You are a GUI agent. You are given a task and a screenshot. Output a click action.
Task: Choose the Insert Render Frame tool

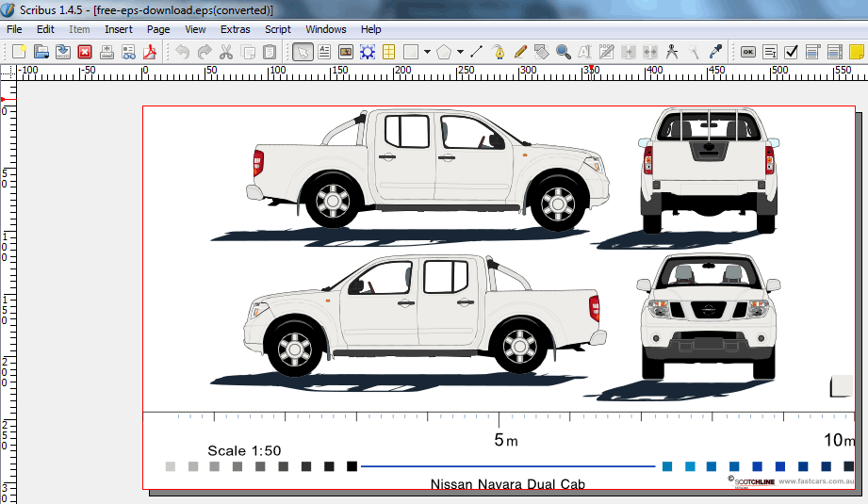(x=368, y=52)
